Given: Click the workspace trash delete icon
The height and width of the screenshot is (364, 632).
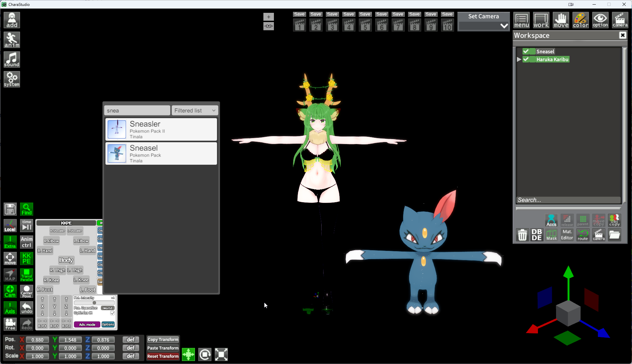Looking at the screenshot, I should (523, 235).
